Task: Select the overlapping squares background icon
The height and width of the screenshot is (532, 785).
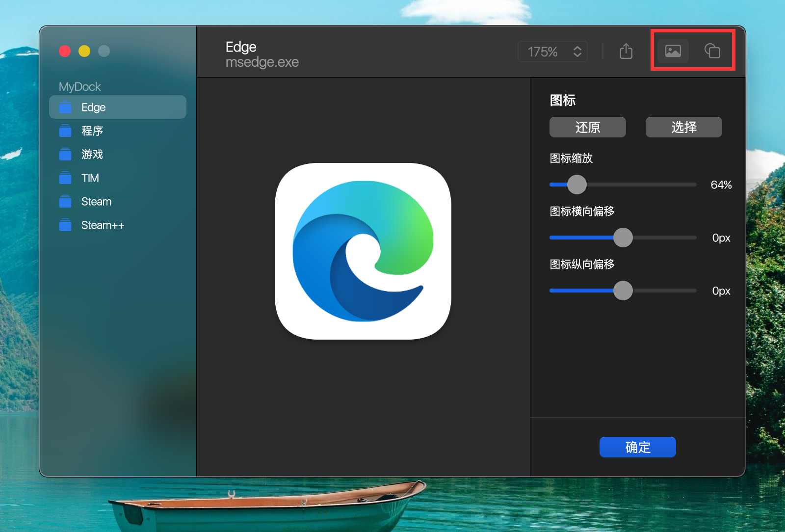Action: click(712, 51)
